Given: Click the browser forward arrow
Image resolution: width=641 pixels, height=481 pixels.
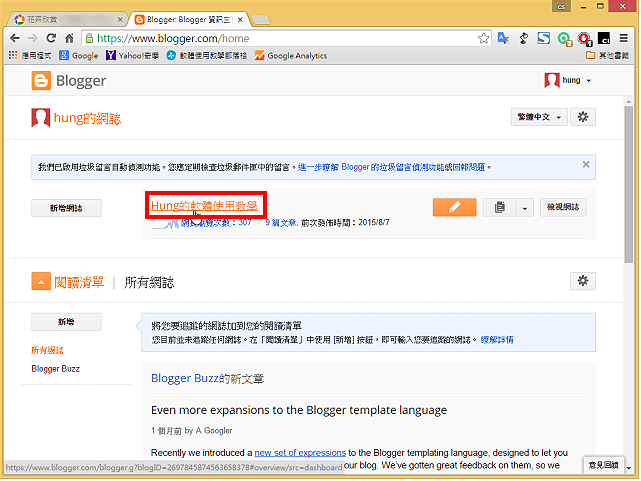Looking at the screenshot, I should click(33, 38).
